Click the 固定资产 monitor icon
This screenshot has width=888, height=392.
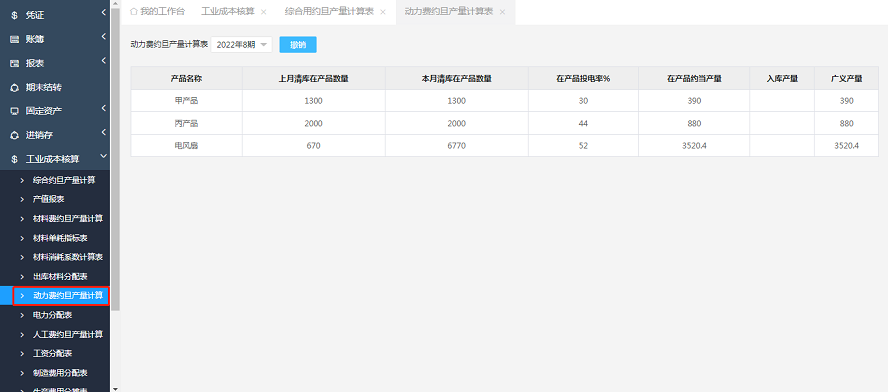(15, 111)
